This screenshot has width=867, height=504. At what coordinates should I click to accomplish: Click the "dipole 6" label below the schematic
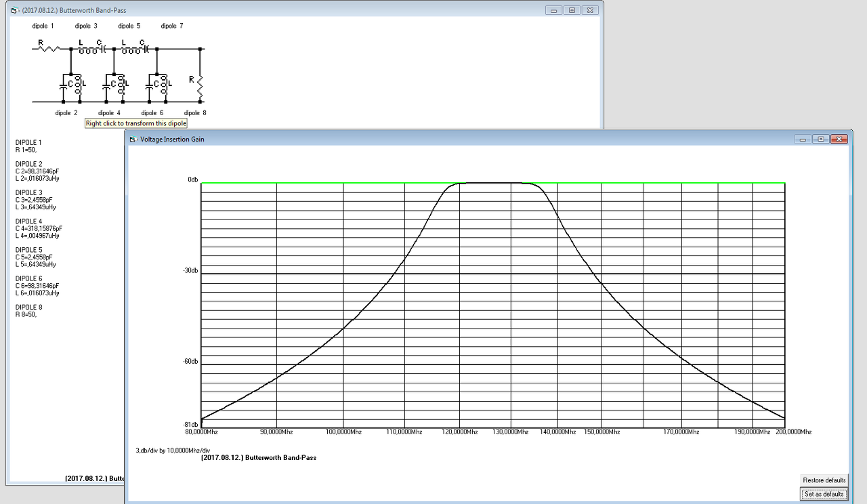pos(152,113)
